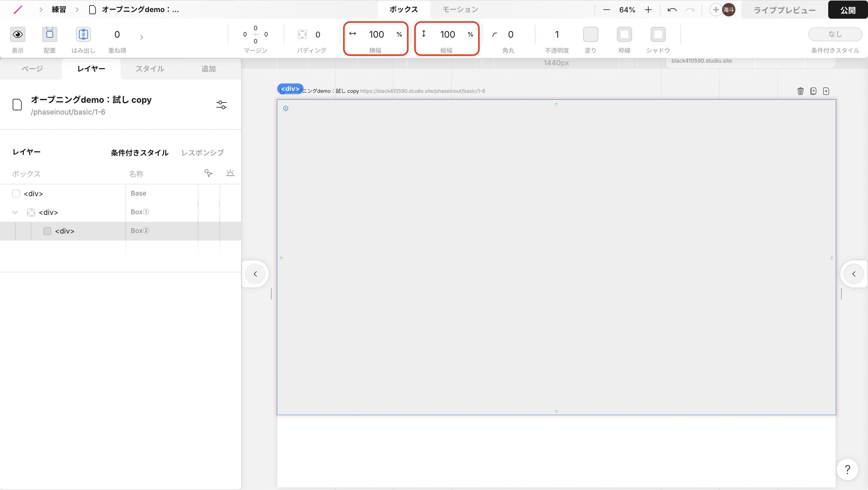Click the zoom in plus icon

(x=648, y=10)
